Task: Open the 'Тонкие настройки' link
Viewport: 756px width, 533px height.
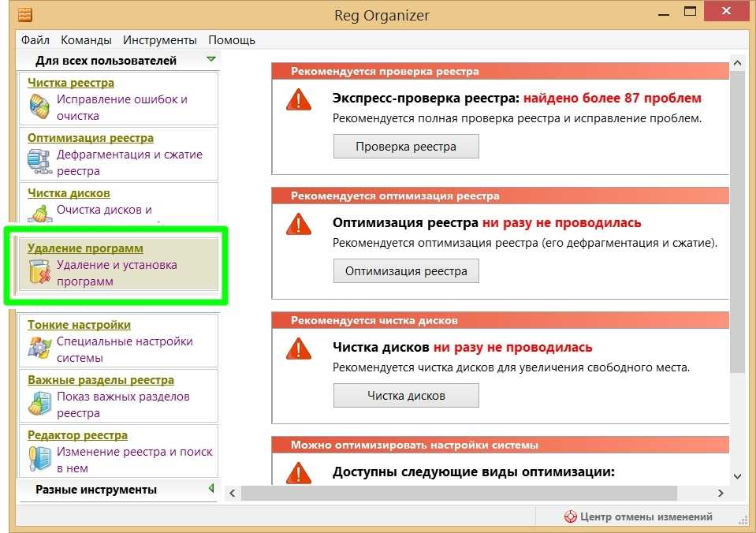Action: click(79, 325)
